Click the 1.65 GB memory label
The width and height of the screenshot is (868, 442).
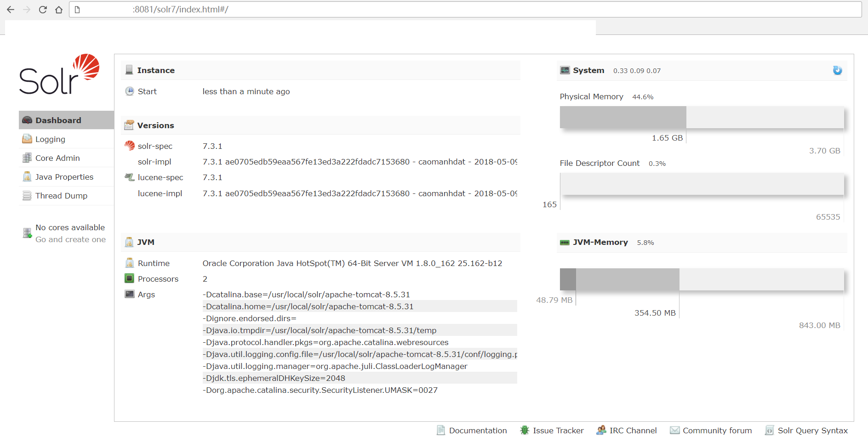coord(667,137)
